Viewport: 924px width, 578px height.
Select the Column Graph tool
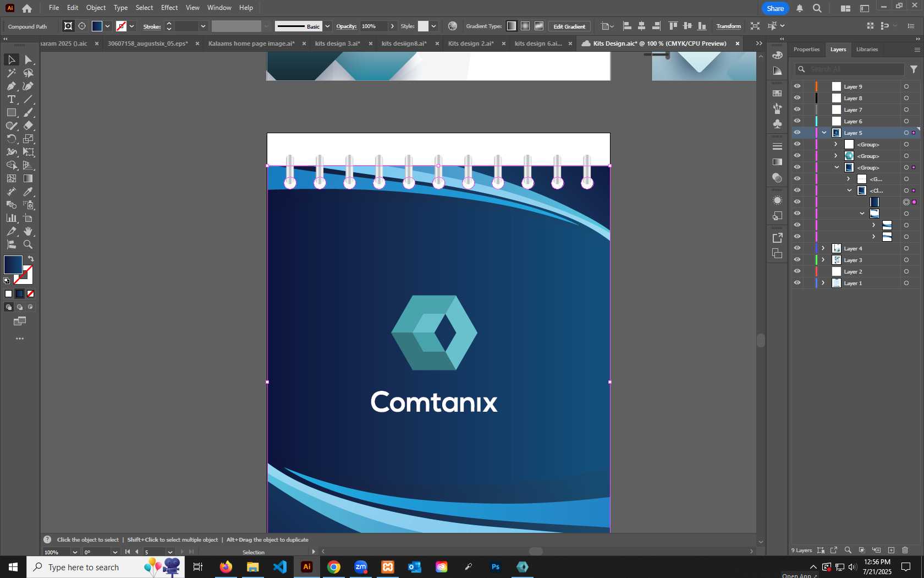coord(11,218)
